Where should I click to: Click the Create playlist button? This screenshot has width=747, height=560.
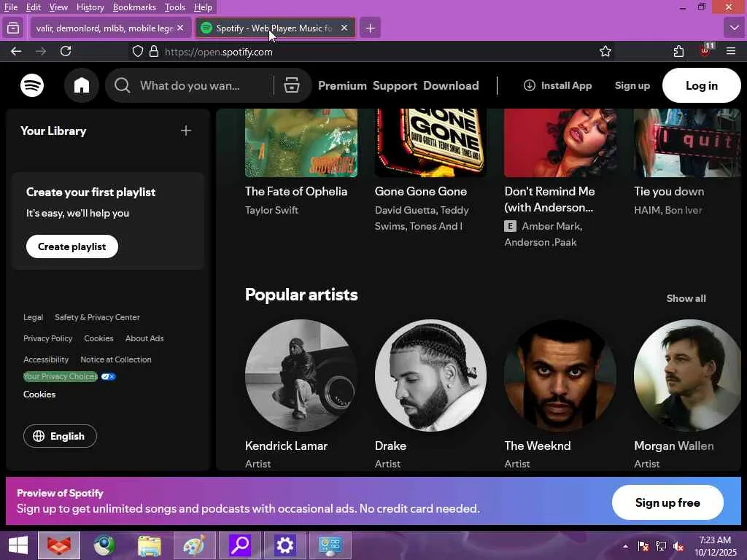click(x=72, y=246)
